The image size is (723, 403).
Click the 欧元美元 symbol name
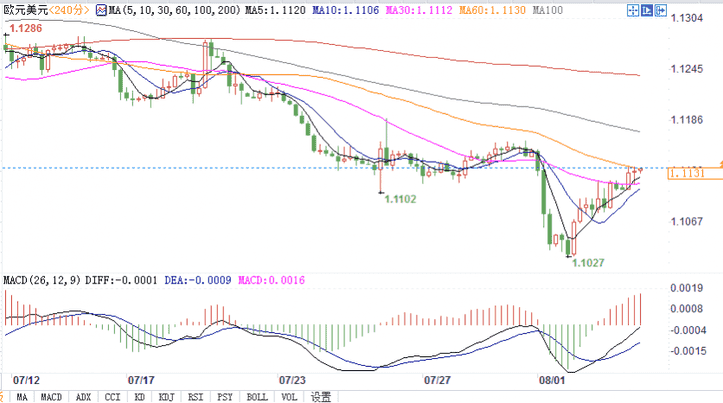tap(23, 9)
